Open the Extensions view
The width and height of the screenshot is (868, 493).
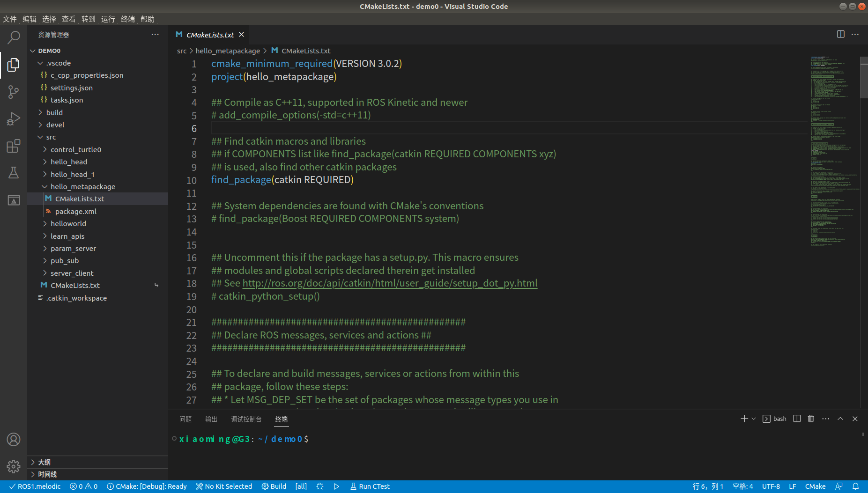(x=14, y=146)
